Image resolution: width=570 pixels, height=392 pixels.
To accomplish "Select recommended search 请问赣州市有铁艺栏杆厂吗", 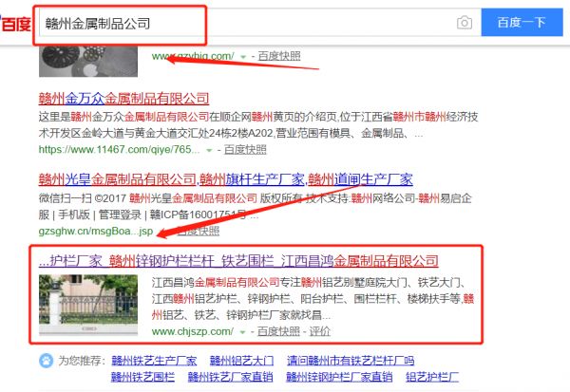I will point(356,361).
